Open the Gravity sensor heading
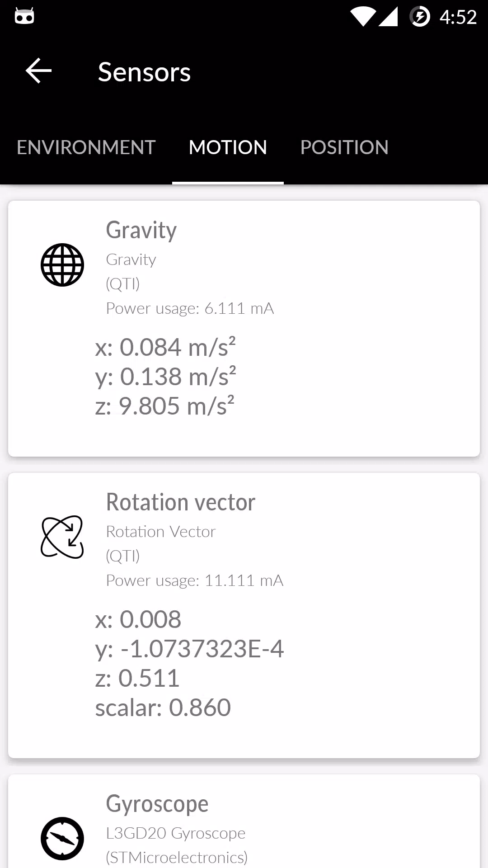Viewport: 488px width, 868px height. tap(141, 230)
